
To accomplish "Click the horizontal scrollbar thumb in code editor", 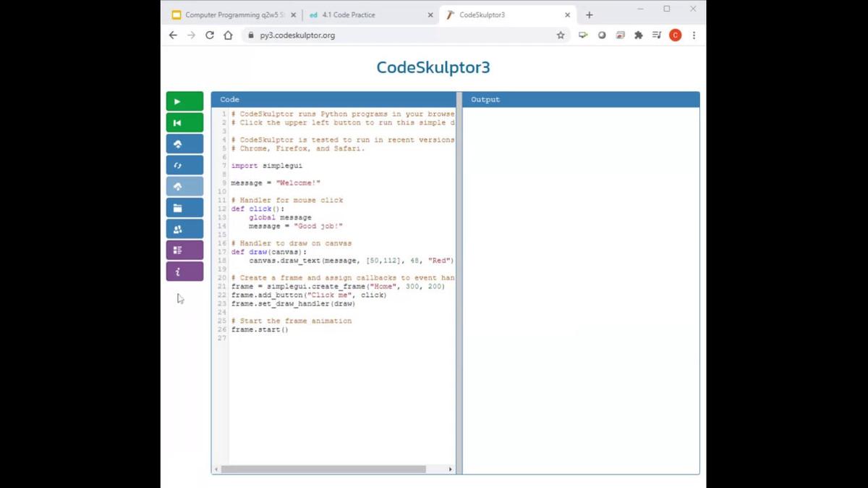I will 323,469.
